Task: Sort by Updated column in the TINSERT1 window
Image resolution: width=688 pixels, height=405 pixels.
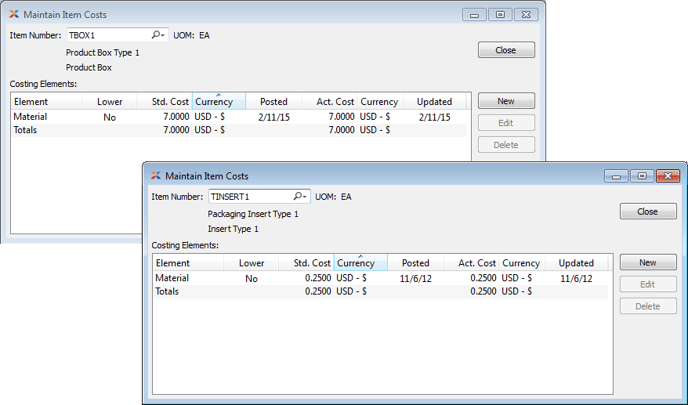Action: (576, 263)
